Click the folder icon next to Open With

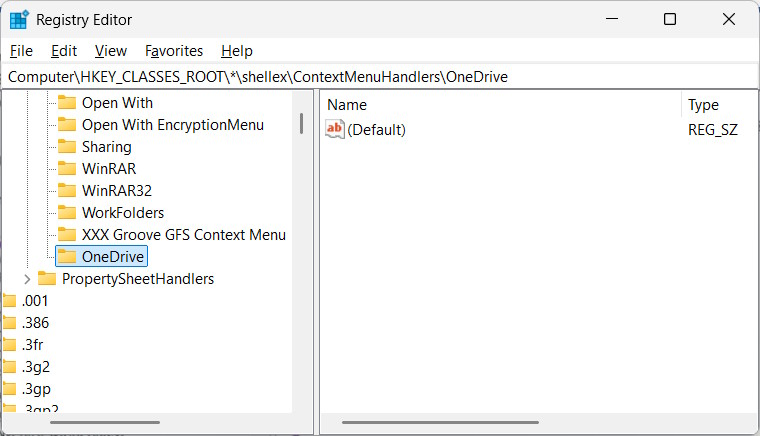tap(67, 103)
